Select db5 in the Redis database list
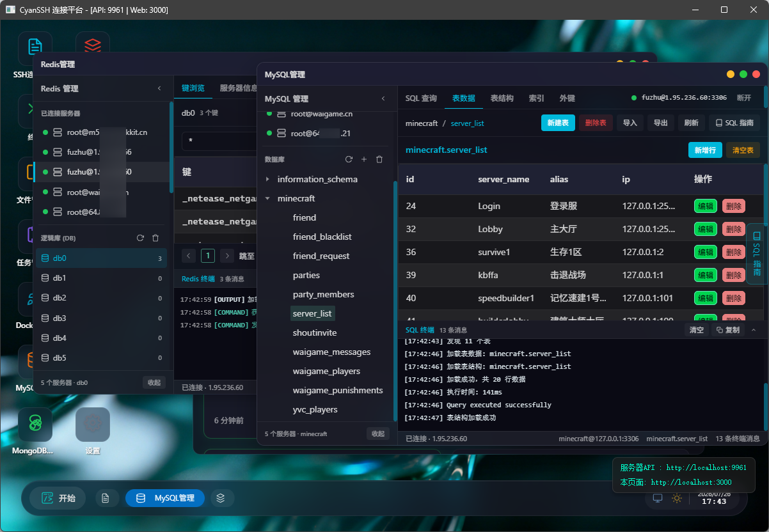Image resolution: width=769 pixels, height=532 pixels. [101, 358]
